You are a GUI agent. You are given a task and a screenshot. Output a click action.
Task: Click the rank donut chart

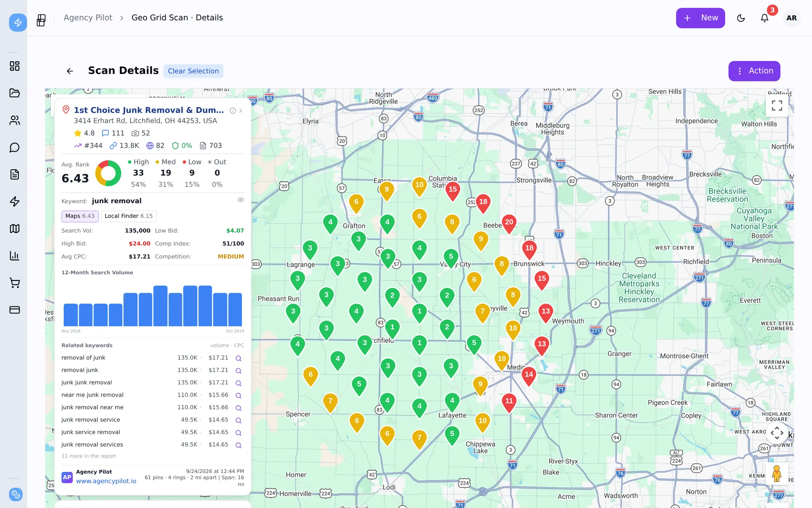point(108,173)
